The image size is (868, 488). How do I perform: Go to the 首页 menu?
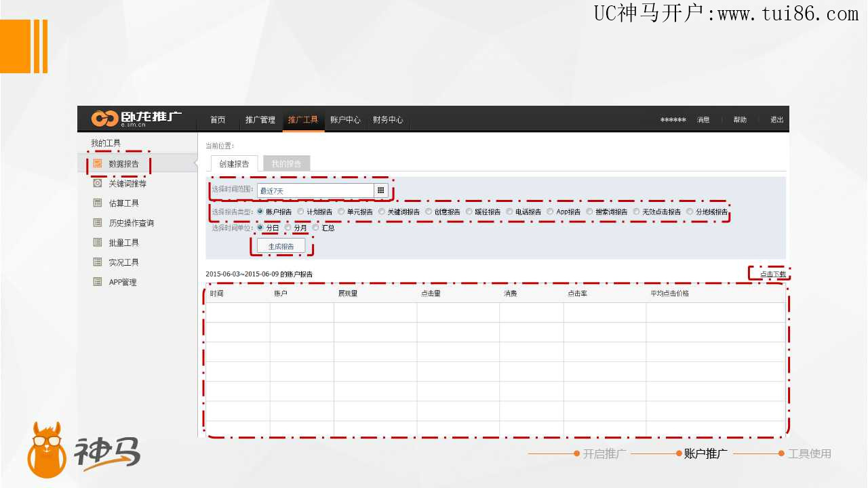coord(218,120)
